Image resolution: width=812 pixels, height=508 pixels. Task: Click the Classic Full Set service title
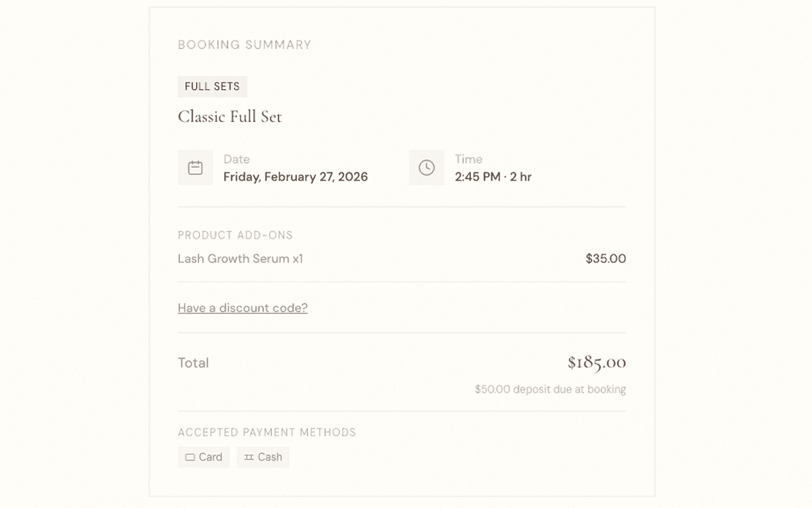(230, 117)
